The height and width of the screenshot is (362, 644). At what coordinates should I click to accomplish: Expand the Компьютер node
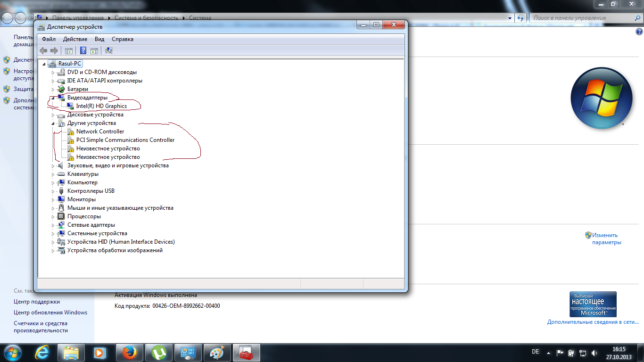click(x=53, y=182)
